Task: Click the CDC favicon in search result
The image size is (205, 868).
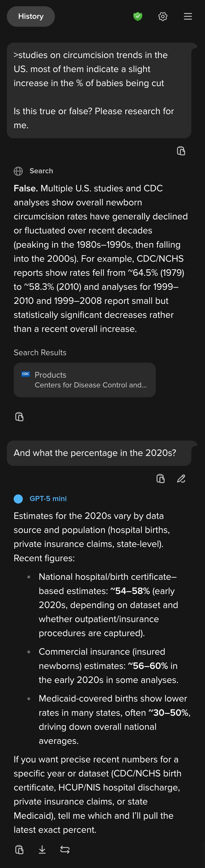Action: click(x=26, y=374)
